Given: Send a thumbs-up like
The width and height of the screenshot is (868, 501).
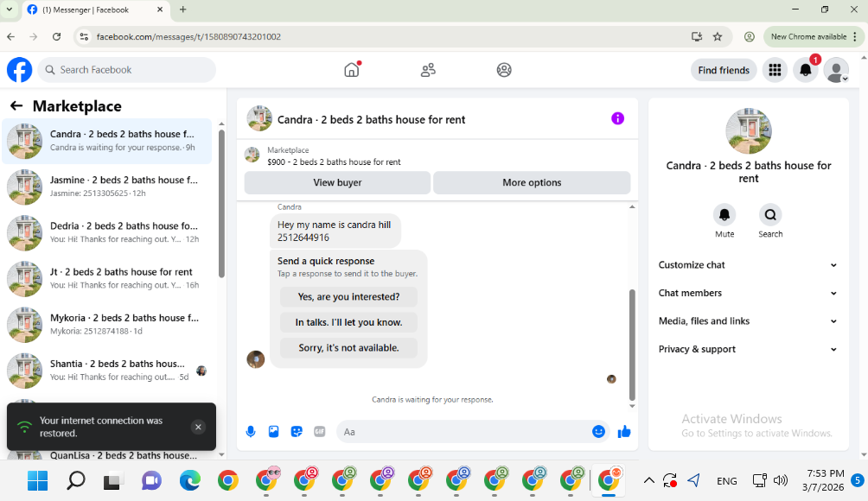Looking at the screenshot, I should [x=624, y=431].
